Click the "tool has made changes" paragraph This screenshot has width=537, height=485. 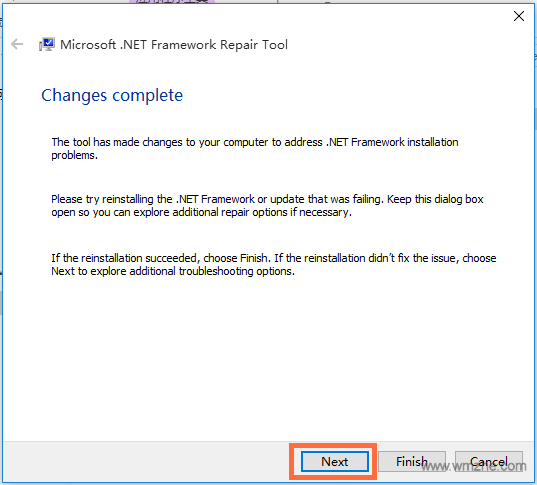point(255,148)
